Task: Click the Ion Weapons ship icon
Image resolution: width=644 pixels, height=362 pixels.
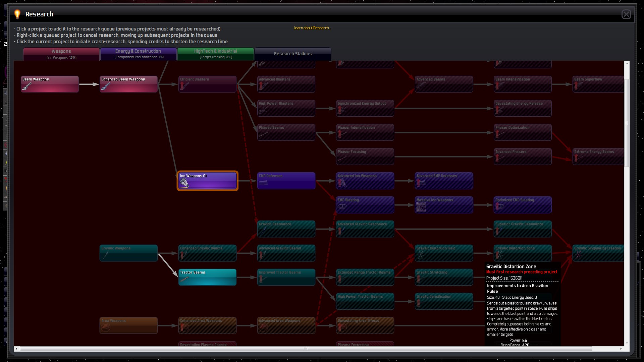Action: coord(184,183)
